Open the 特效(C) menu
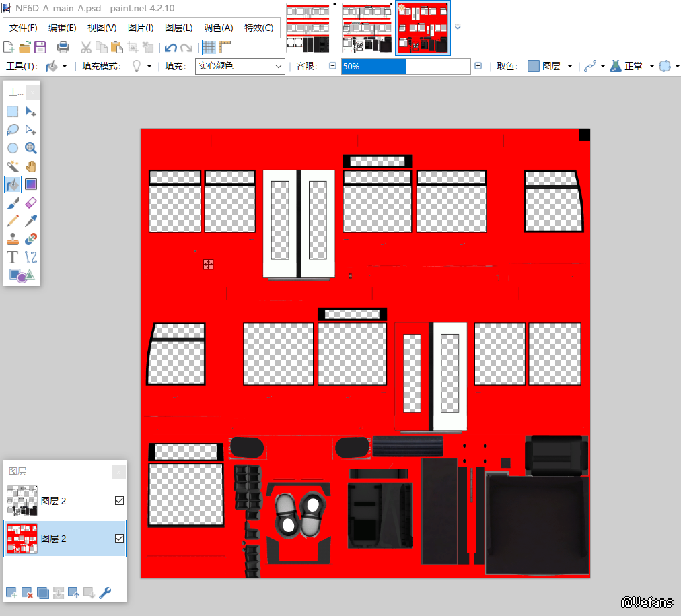This screenshot has height=616, width=681. [258, 28]
